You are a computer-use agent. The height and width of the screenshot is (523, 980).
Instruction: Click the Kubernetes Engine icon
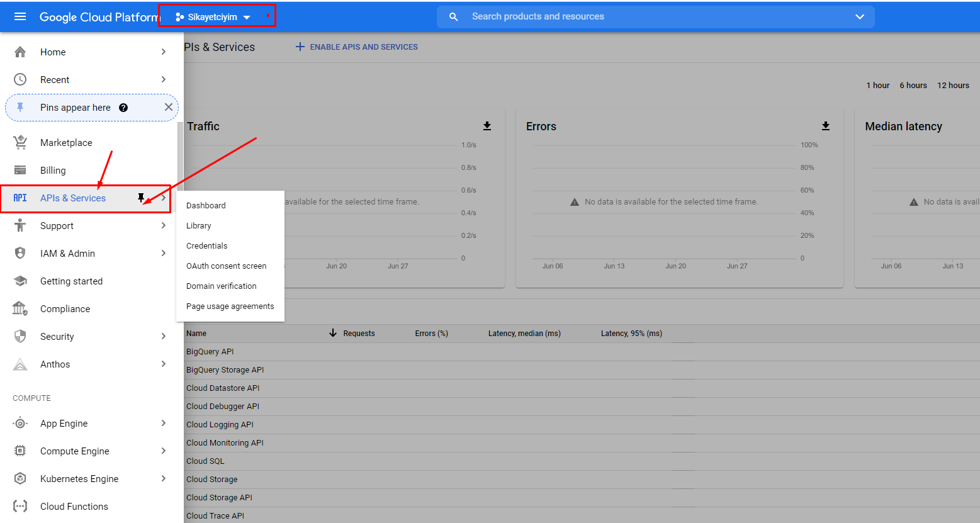[20, 478]
